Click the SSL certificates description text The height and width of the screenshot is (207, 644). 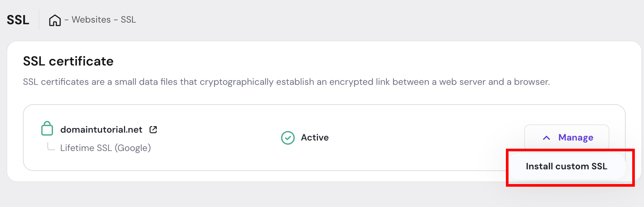click(286, 82)
